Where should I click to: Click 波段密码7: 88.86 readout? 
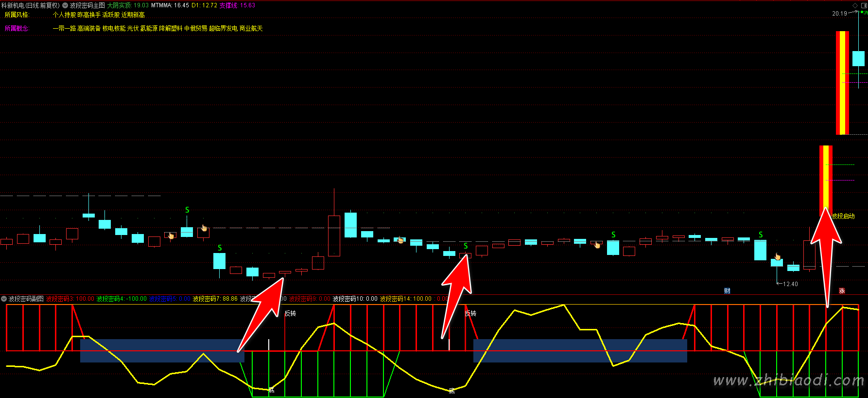(215, 299)
